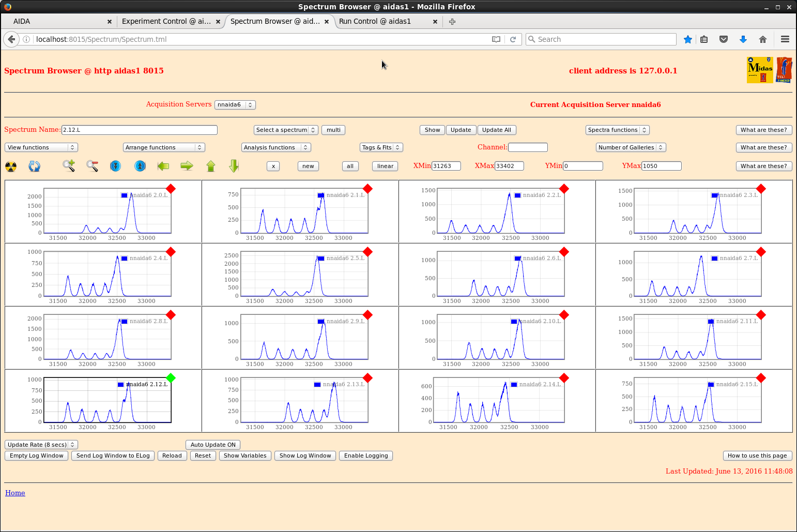Zoom in with the magnifier plus icon

point(69,166)
